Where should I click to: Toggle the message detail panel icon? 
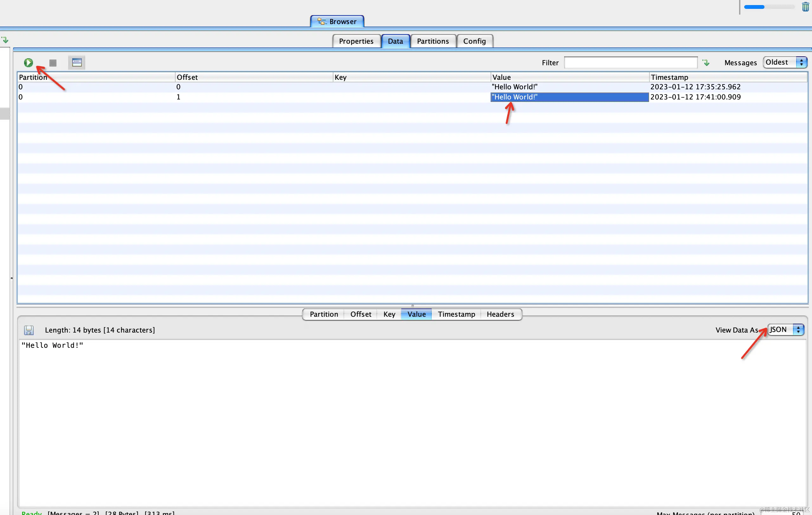77,63
